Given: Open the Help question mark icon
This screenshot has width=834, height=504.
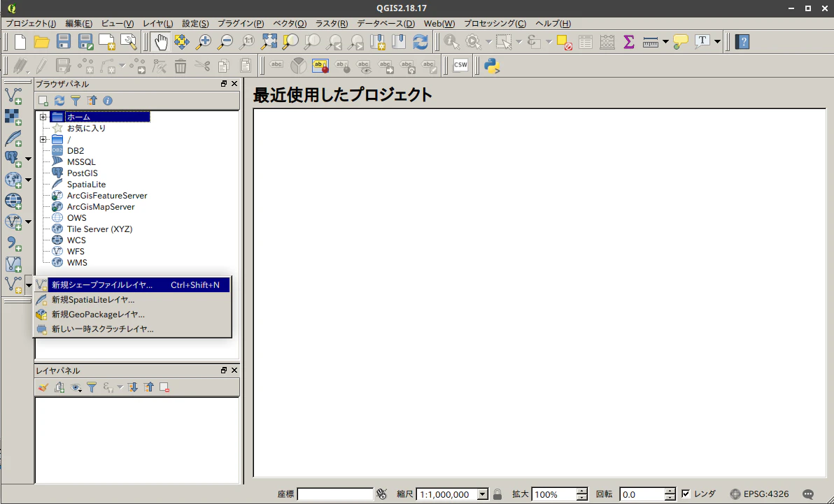Looking at the screenshot, I should click(742, 41).
